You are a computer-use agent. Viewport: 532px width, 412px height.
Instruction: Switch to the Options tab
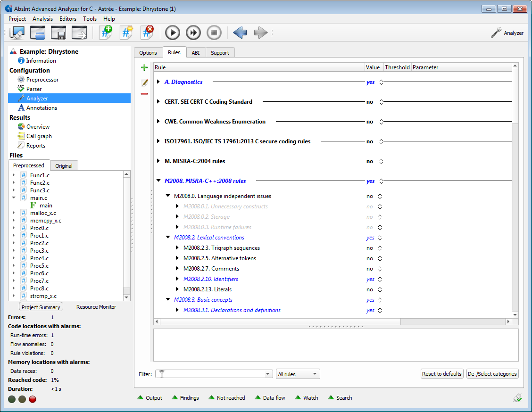tap(148, 52)
